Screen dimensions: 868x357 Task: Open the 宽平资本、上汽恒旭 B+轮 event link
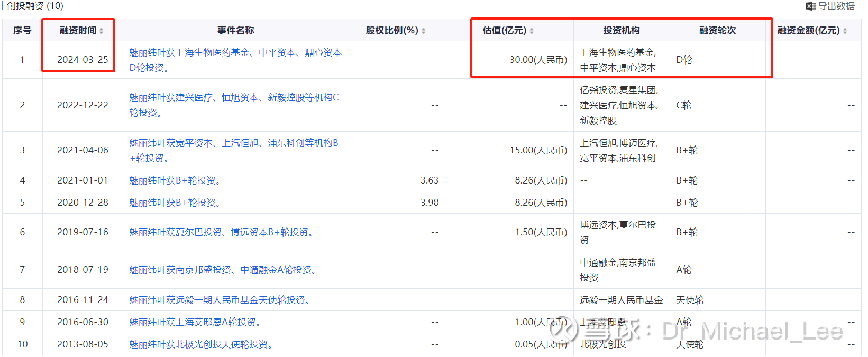click(234, 150)
